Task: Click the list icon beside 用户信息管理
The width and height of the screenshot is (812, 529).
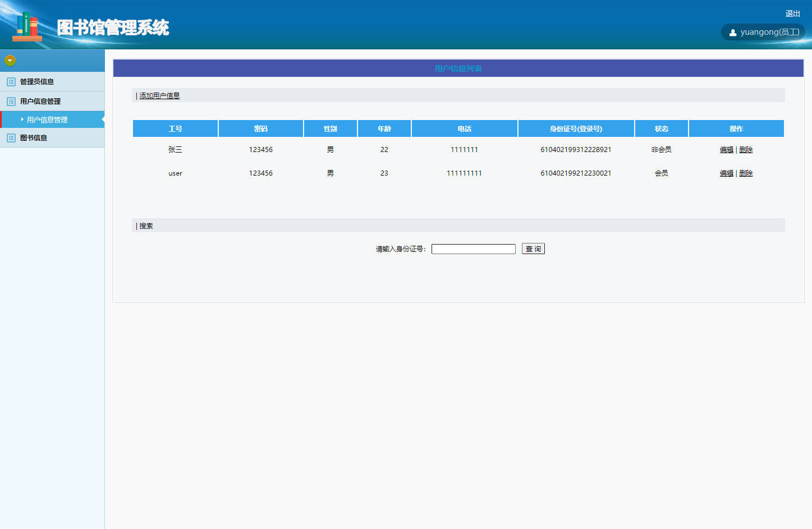Action: (11, 102)
